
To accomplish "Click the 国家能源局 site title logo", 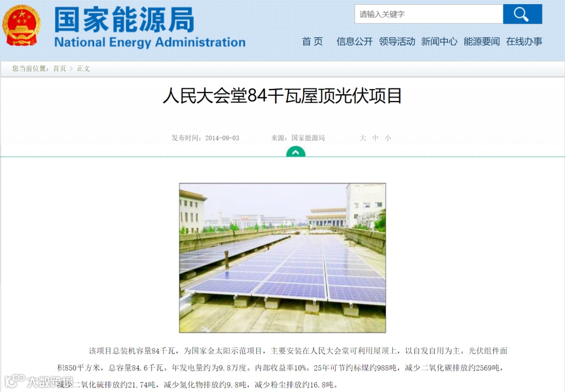I will click(x=125, y=20).
